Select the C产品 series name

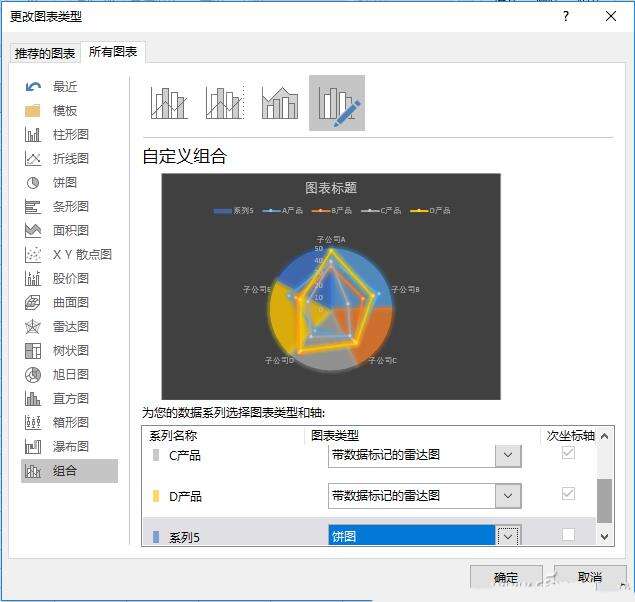pos(185,455)
